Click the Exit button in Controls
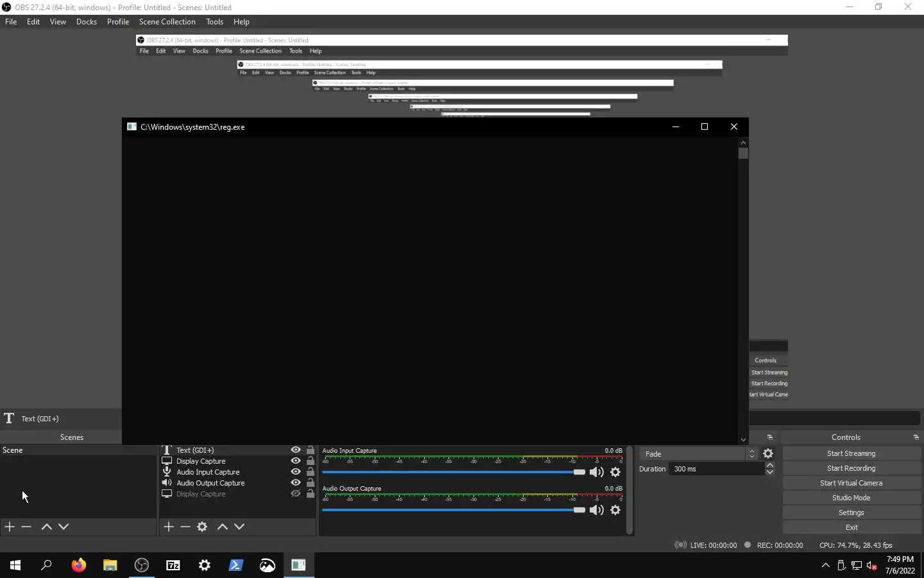 (x=851, y=527)
